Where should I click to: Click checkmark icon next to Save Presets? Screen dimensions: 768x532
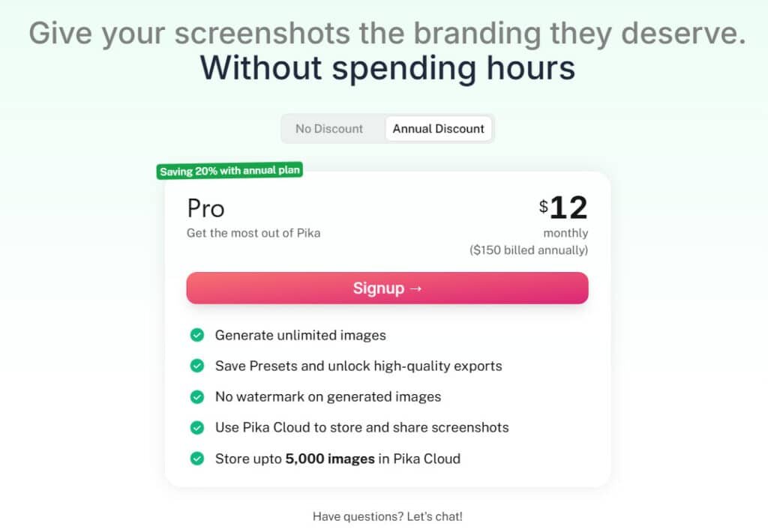click(x=197, y=366)
